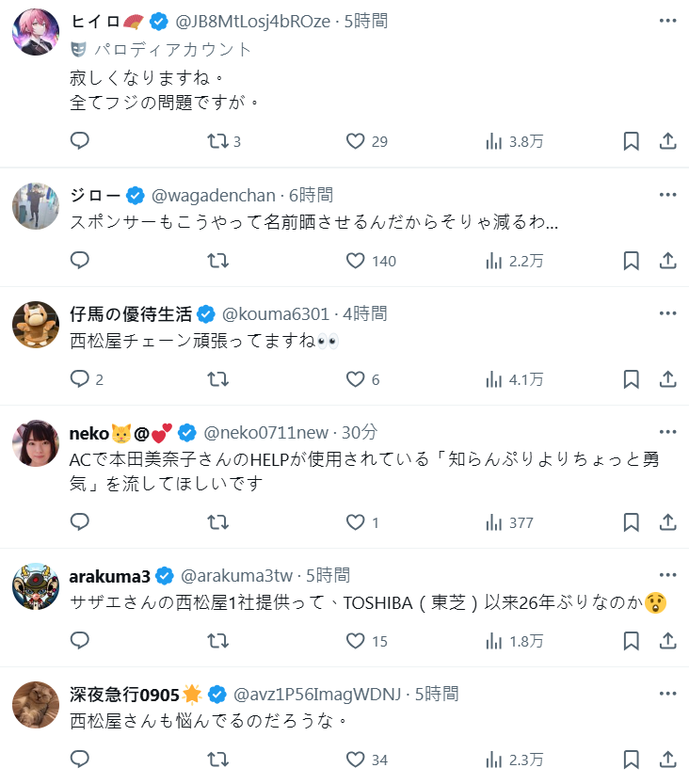Open more options on ヒイロ's post
Image resolution: width=689 pixels, height=784 pixels.
667,21
